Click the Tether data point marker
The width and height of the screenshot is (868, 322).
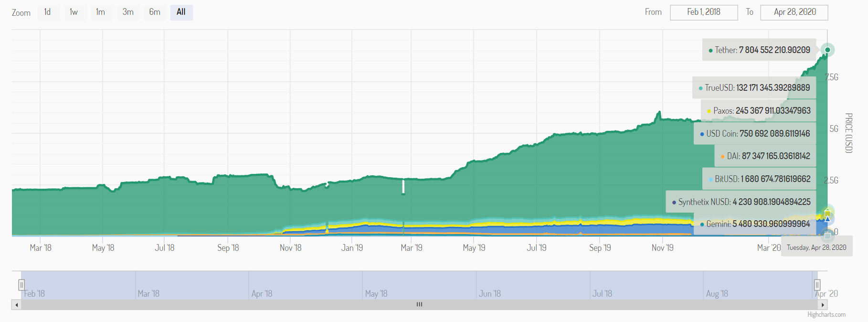(827, 50)
